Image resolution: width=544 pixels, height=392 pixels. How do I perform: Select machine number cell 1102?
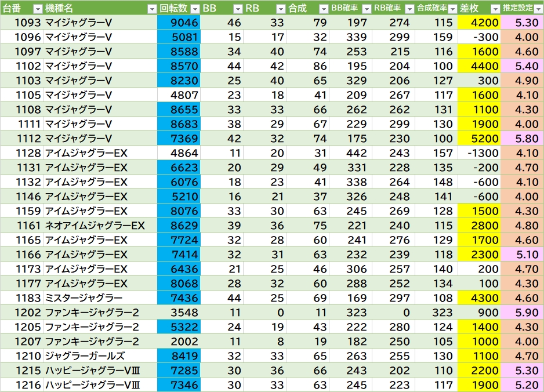[x=21, y=66]
